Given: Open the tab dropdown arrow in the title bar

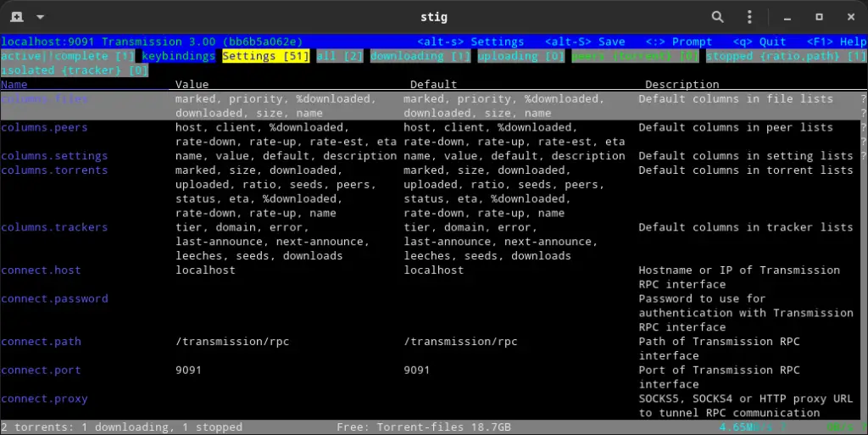Looking at the screenshot, I should point(41,17).
